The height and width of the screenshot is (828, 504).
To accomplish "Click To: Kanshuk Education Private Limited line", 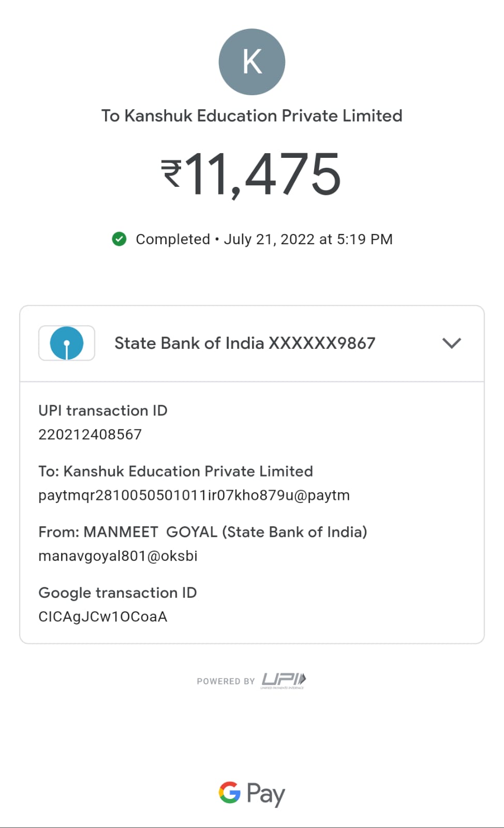I will tap(175, 471).
